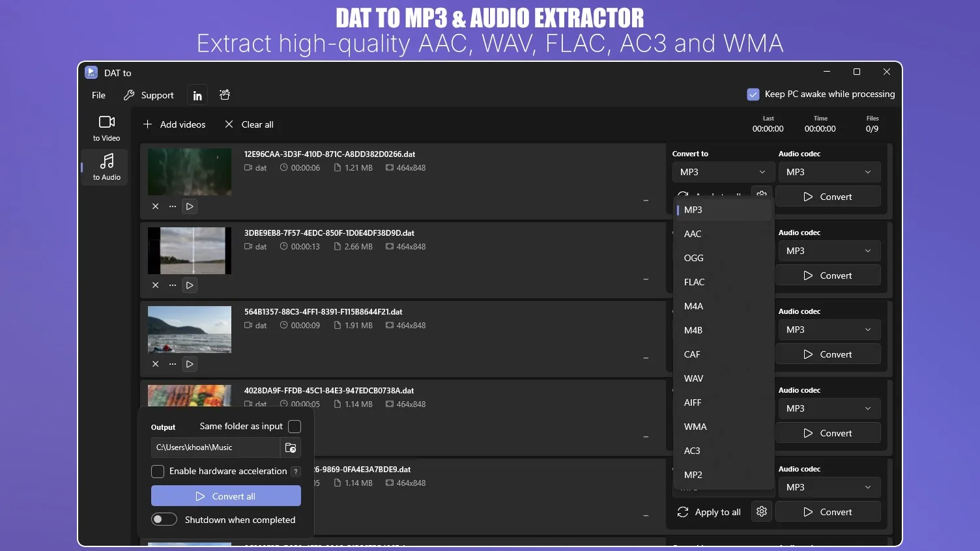Select AC3 in format list

[723, 451]
